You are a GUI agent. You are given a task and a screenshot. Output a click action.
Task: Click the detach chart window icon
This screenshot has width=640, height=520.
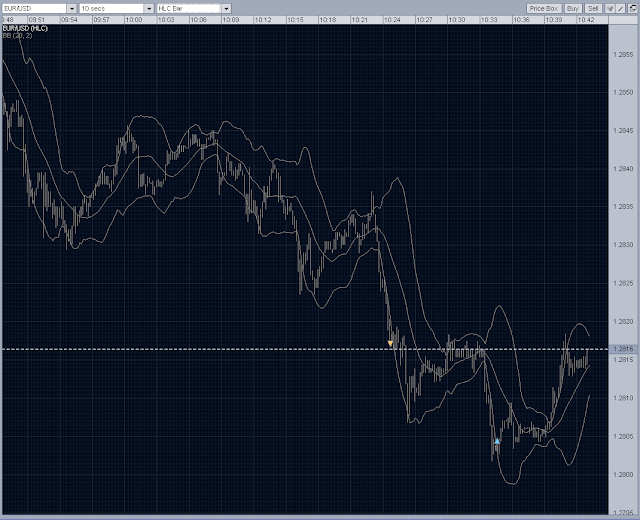(632, 8)
